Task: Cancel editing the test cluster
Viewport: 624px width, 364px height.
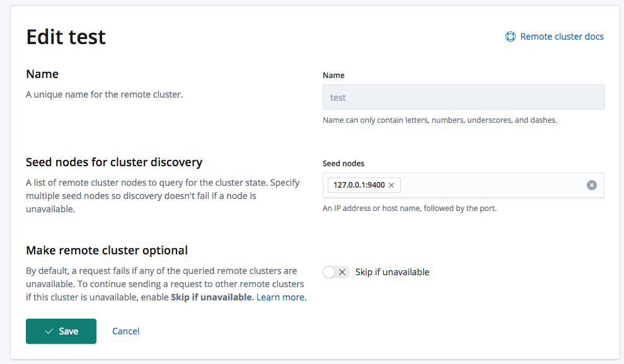Action: pos(125,331)
